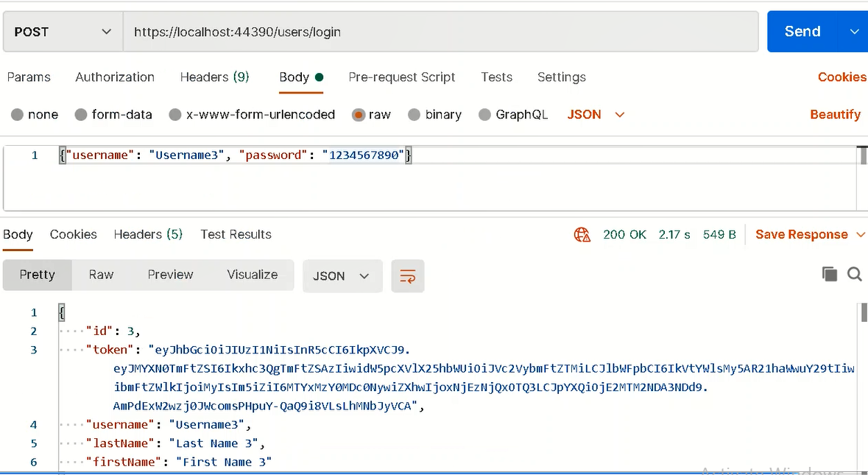
Task: Open the request Settings tab
Action: tap(561, 77)
